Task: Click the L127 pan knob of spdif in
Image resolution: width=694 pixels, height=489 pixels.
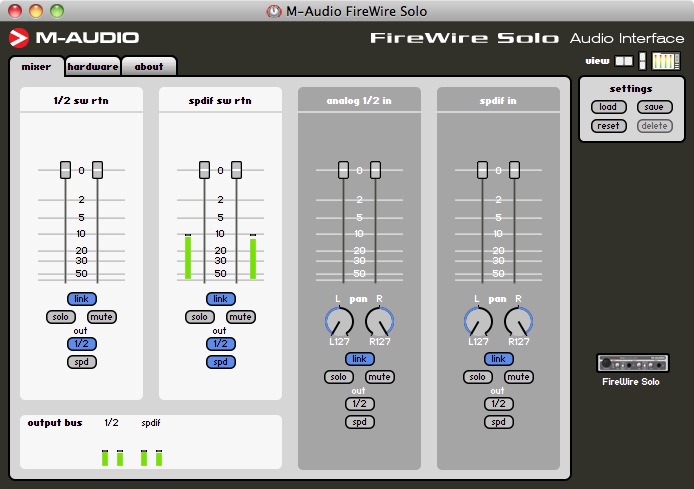Action: pyautogui.click(x=478, y=322)
